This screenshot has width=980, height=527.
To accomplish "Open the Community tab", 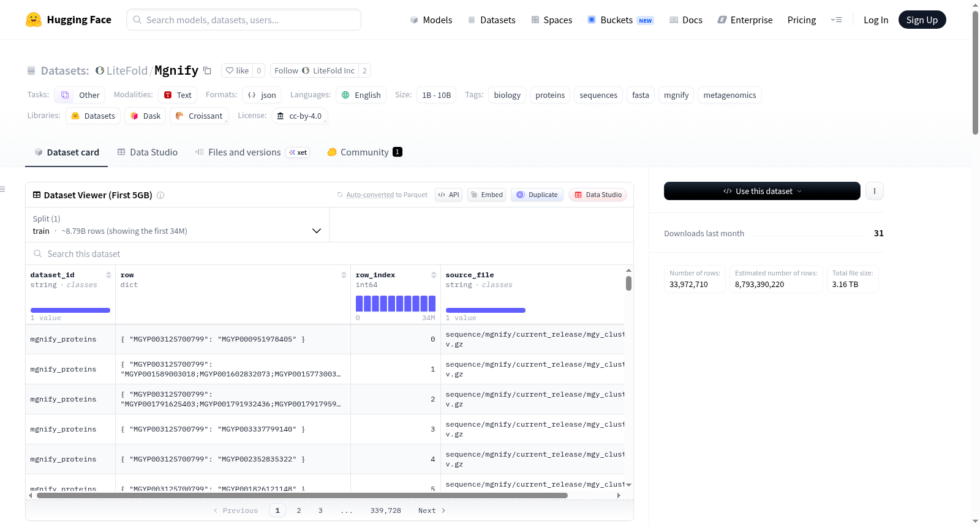I will (x=364, y=152).
